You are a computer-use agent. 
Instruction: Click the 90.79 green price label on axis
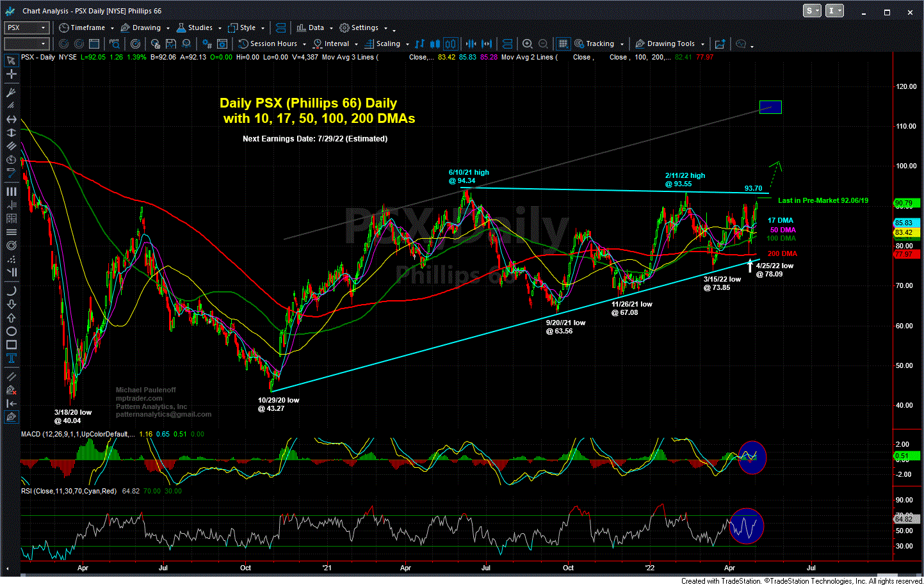(x=906, y=204)
